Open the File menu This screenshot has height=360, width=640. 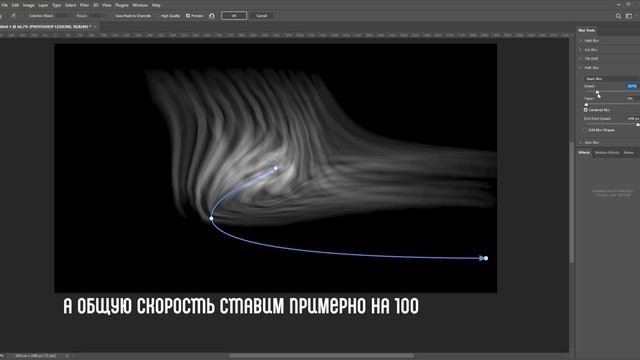click(x=4, y=5)
